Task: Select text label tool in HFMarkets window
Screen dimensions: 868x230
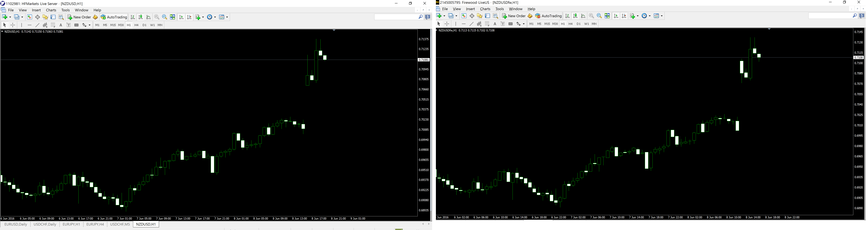Action: (x=69, y=25)
